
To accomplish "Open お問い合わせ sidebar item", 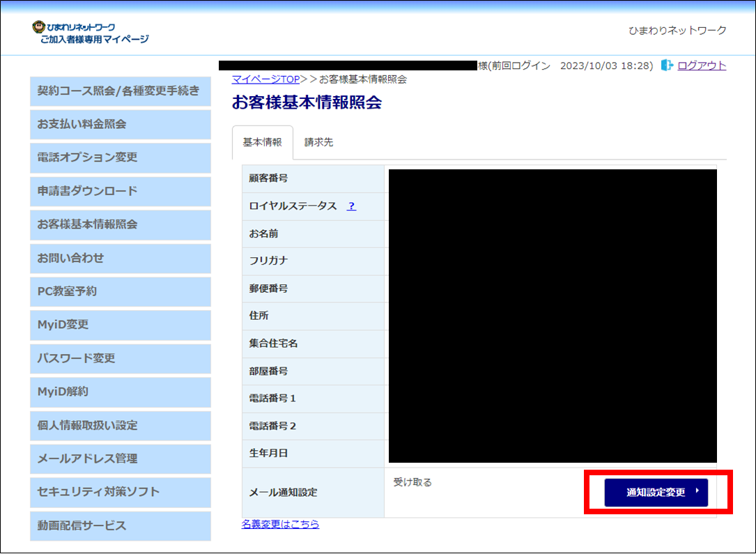I will [x=121, y=259].
